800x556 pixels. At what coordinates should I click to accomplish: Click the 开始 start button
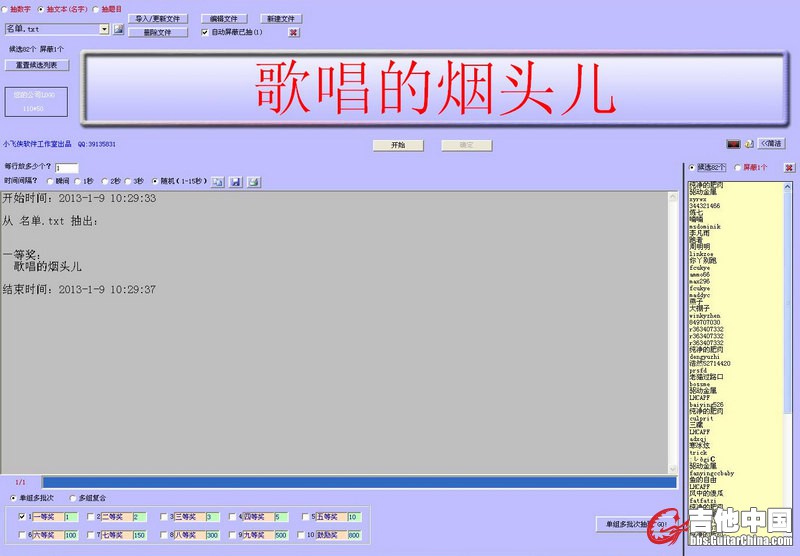point(398,145)
